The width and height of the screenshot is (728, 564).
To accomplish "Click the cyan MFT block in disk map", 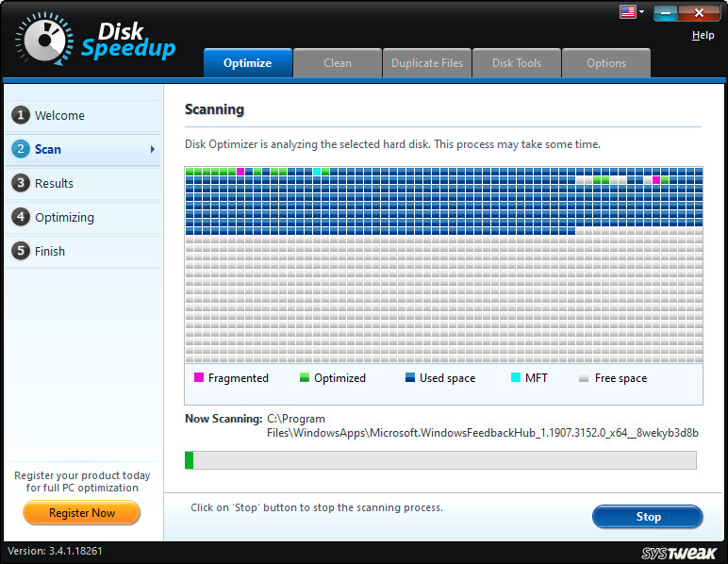I will click(x=317, y=172).
